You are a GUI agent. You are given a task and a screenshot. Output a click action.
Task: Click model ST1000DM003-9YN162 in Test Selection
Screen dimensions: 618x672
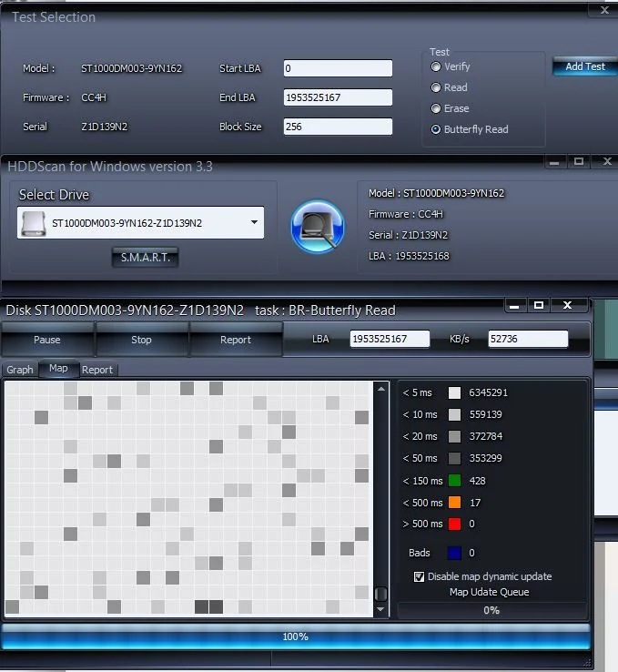point(131,68)
